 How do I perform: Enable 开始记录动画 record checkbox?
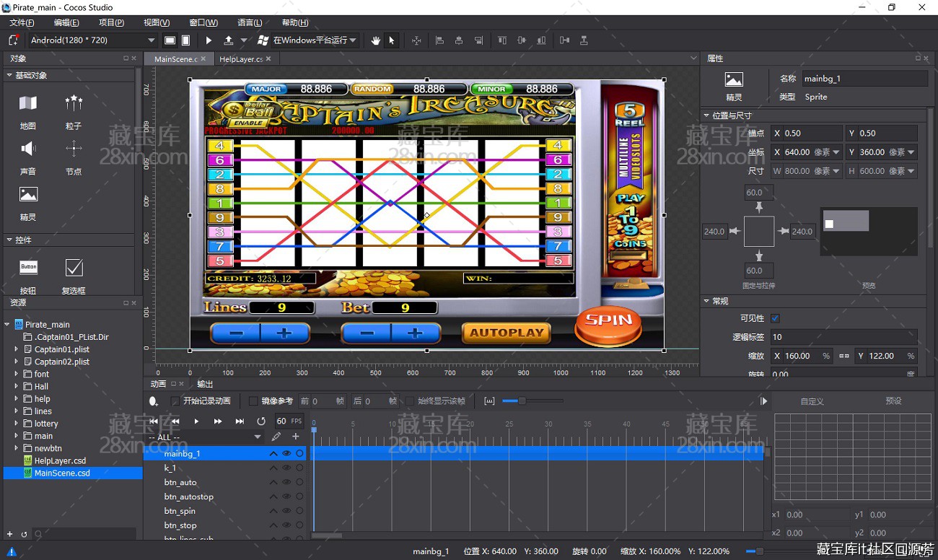point(175,401)
